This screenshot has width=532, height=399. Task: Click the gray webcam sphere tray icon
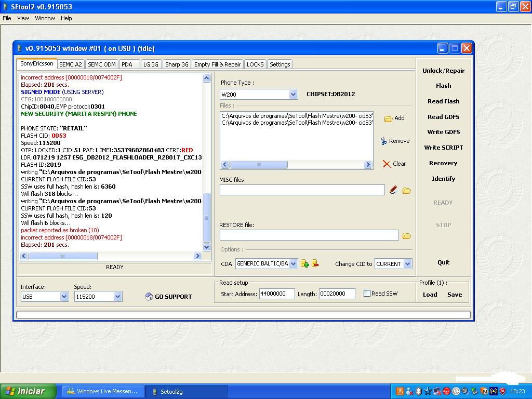pos(465,391)
